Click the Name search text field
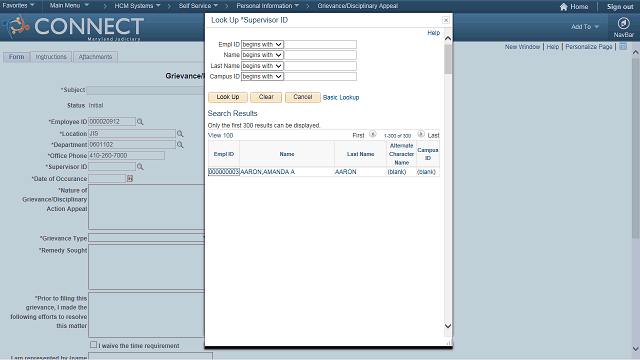This screenshot has height=360, width=640. point(320,55)
